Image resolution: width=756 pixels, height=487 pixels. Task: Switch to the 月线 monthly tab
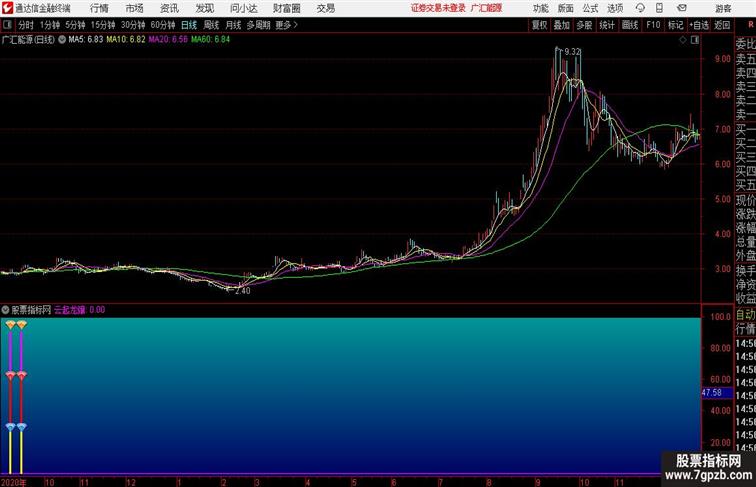pyautogui.click(x=233, y=25)
